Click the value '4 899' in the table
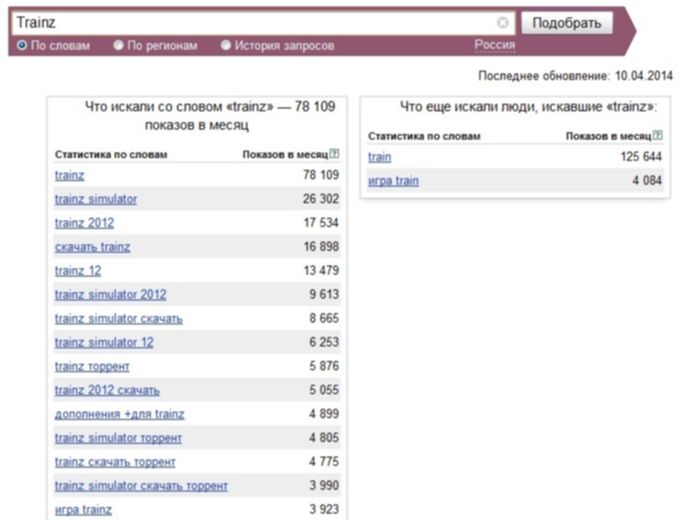The image size is (688, 520). 324,414
